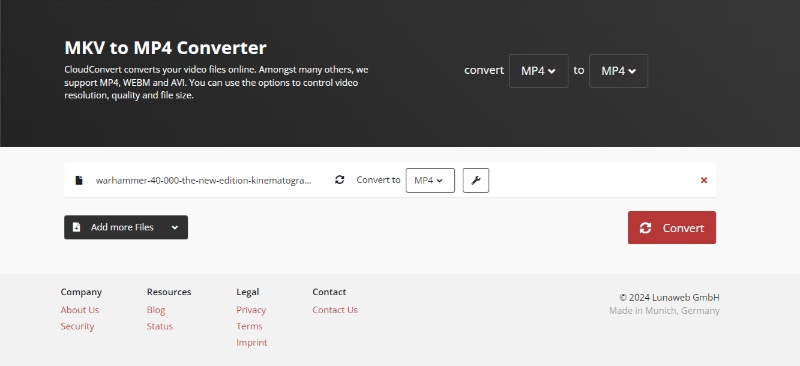Open the file row's Convert to MP4 dropdown
Viewport: 800px width, 366px height.
coord(430,180)
